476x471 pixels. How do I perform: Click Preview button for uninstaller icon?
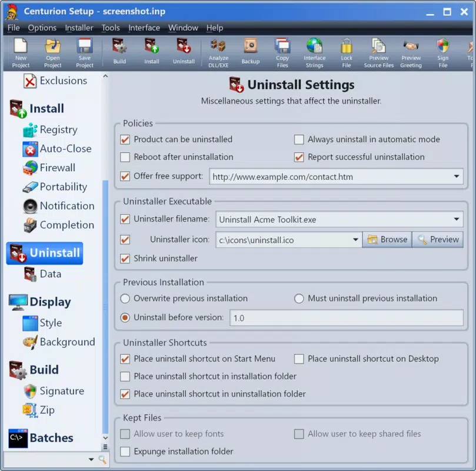pyautogui.click(x=438, y=240)
